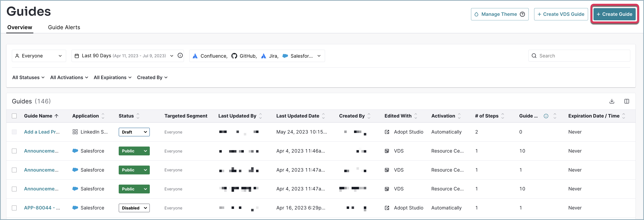Click the LinkedIn application grid icon
This screenshot has width=644, height=220.
pos(75,132)
